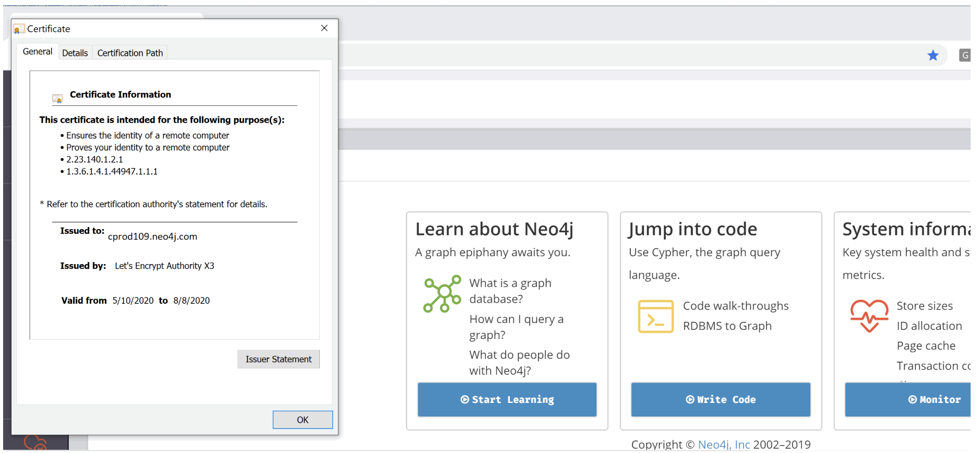Follow the RDBMS to Graph link

point(727,326)
